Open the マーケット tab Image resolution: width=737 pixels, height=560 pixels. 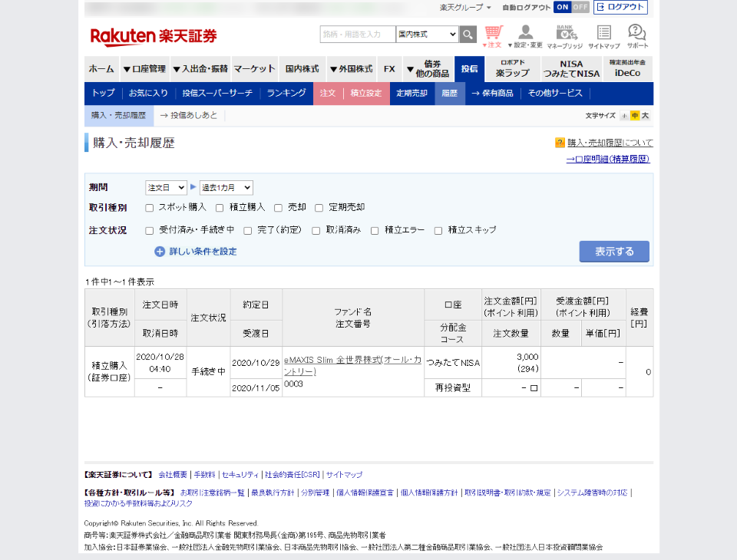[x=255, y=69]
